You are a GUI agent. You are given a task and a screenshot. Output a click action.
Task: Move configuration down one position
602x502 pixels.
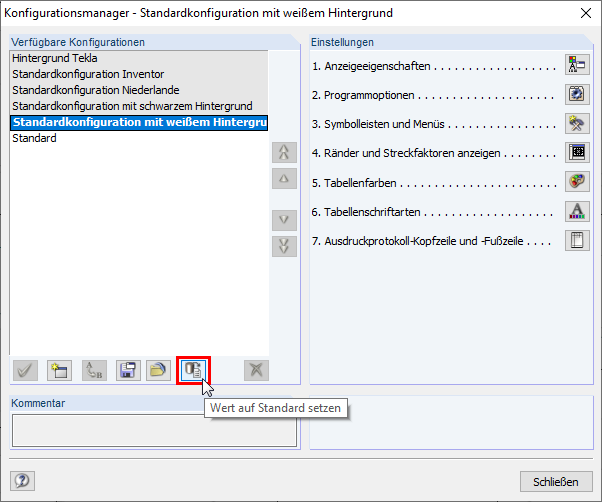284,220
